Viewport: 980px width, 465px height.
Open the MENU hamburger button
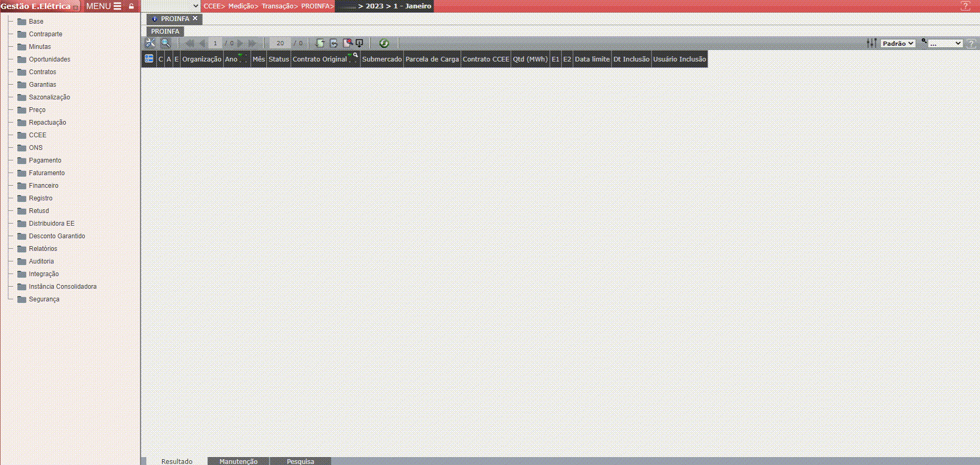click(104, 6)
